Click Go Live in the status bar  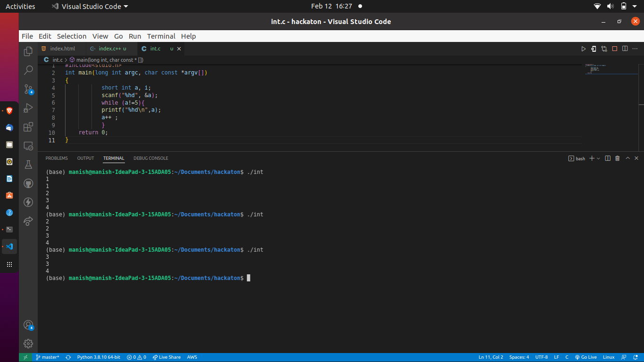point(586,357)
